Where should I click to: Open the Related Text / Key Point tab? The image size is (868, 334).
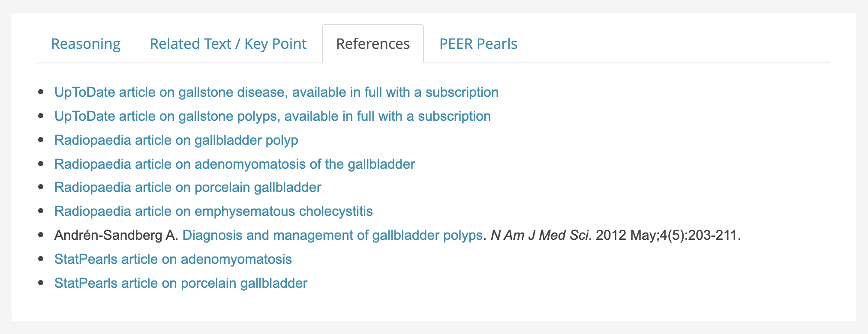point(228,44)
